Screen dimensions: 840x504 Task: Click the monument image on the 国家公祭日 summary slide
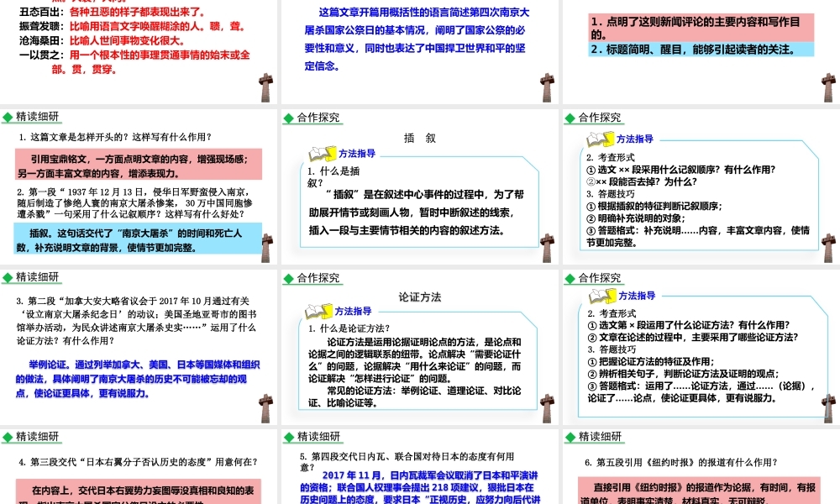[547, 88]
